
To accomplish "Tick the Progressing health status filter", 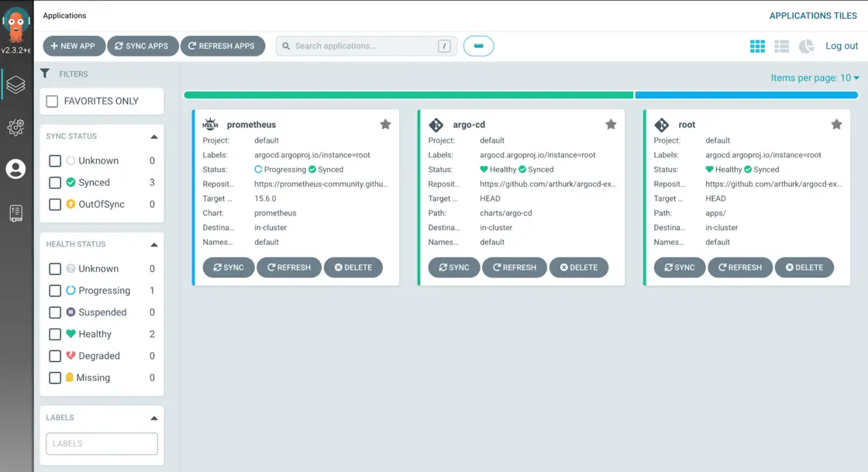I will point(55,291).
